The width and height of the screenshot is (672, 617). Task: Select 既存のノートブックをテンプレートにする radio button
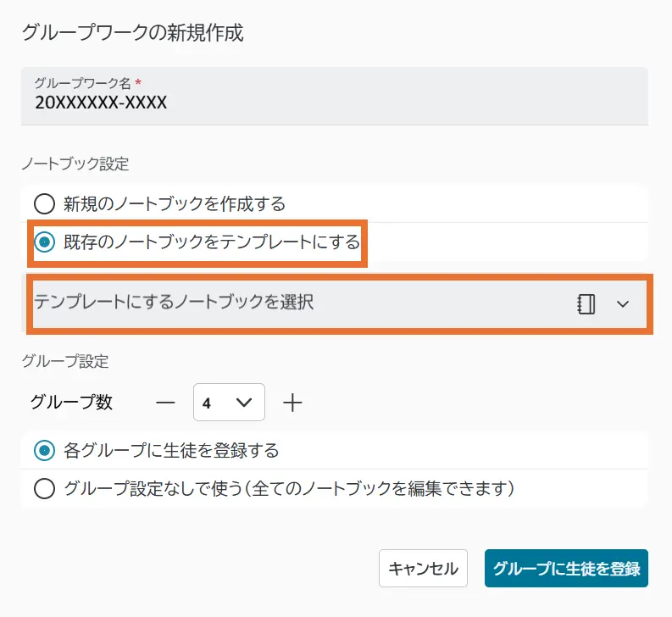pyautogui.click(x=45, y=242)
